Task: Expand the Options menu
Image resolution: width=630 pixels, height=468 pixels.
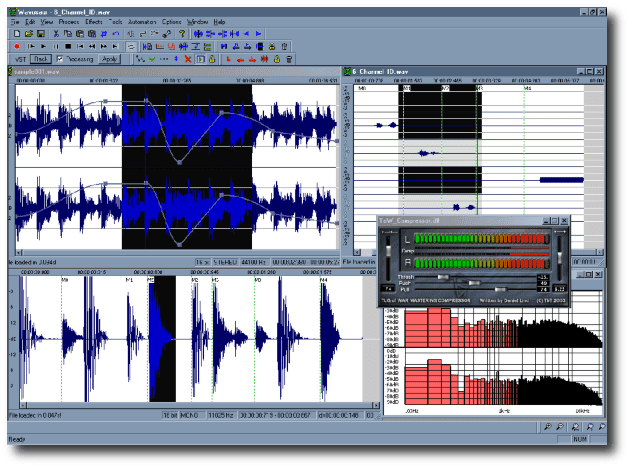Action: tap(172, 21)
